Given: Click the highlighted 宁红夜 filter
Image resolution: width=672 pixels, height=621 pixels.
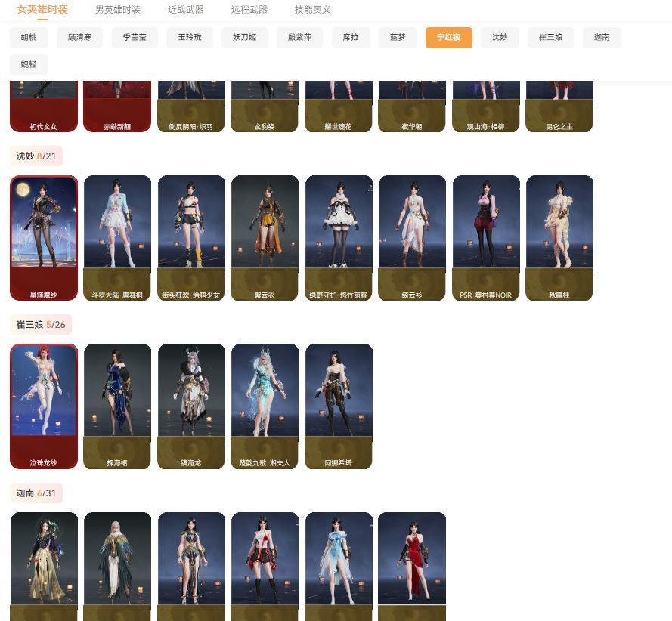Looking at the screenshot, I should coord(448,37).
